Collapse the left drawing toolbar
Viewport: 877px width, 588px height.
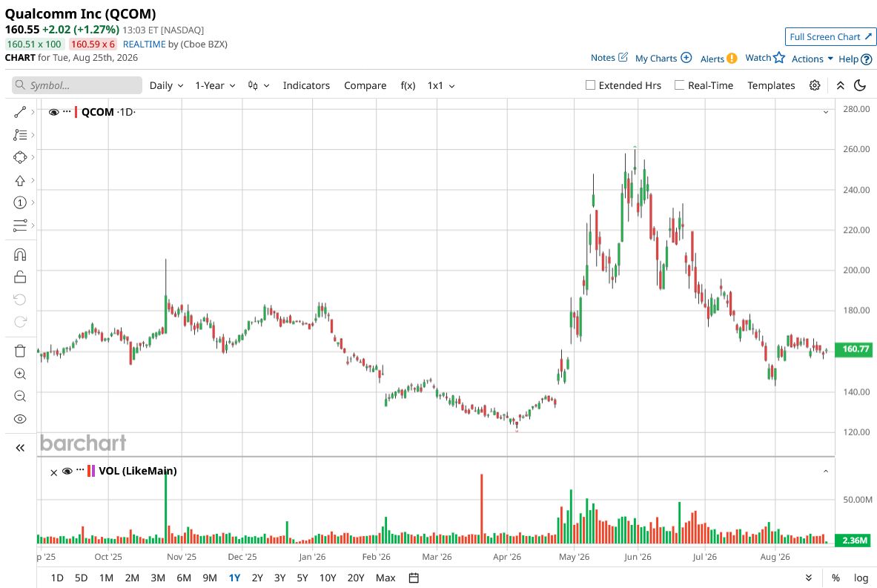(x=20, y=448)
